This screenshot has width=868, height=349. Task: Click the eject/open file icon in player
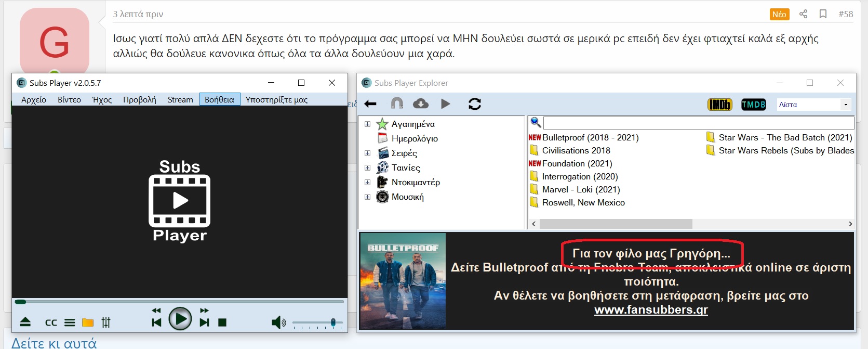tap(25, 322)
